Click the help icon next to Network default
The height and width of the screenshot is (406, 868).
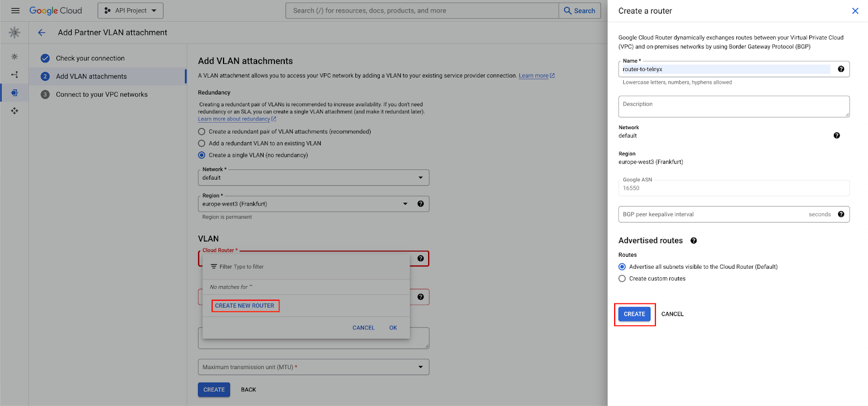pos(837,136)
